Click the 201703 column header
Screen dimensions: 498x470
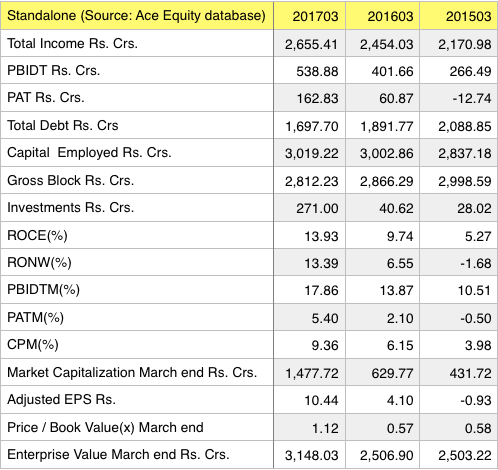tap(310, 16)
